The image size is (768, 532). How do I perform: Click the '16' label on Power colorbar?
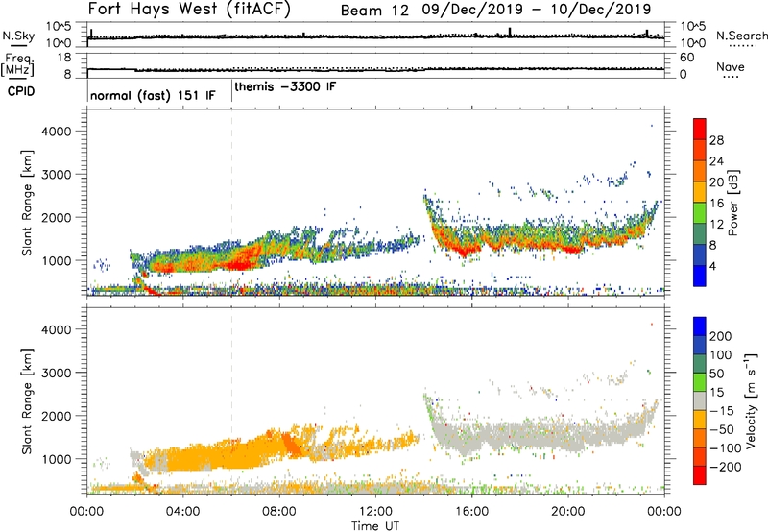pyautogui.click(x=716, y=204)
